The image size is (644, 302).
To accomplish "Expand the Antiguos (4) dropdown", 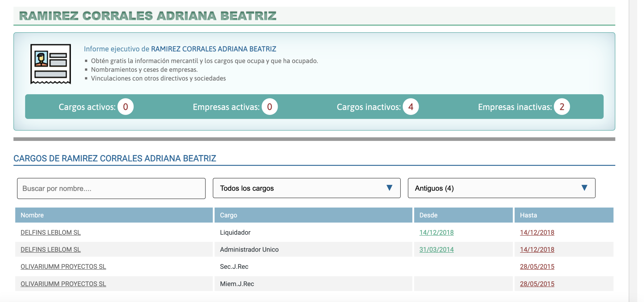I will 501,188.
